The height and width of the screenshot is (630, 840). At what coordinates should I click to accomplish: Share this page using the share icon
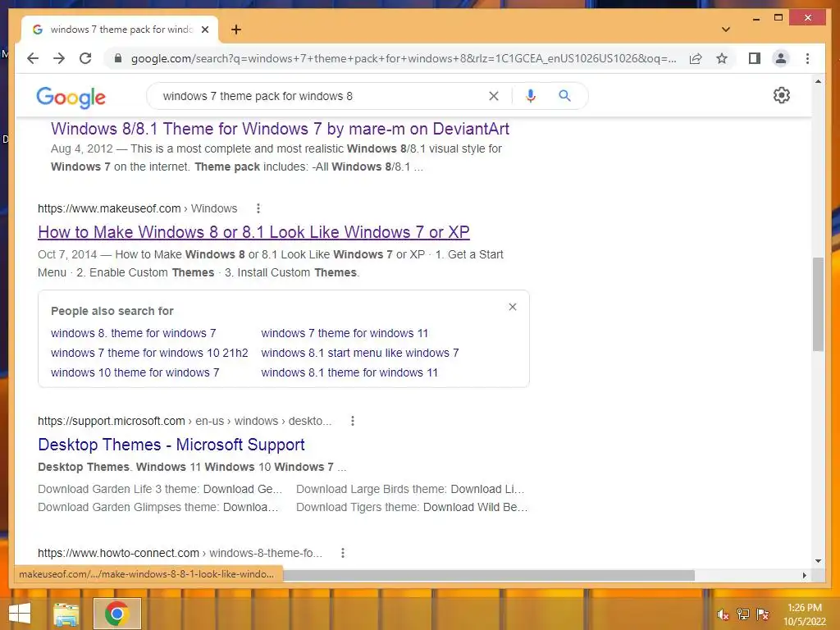(x=696, y=58)
